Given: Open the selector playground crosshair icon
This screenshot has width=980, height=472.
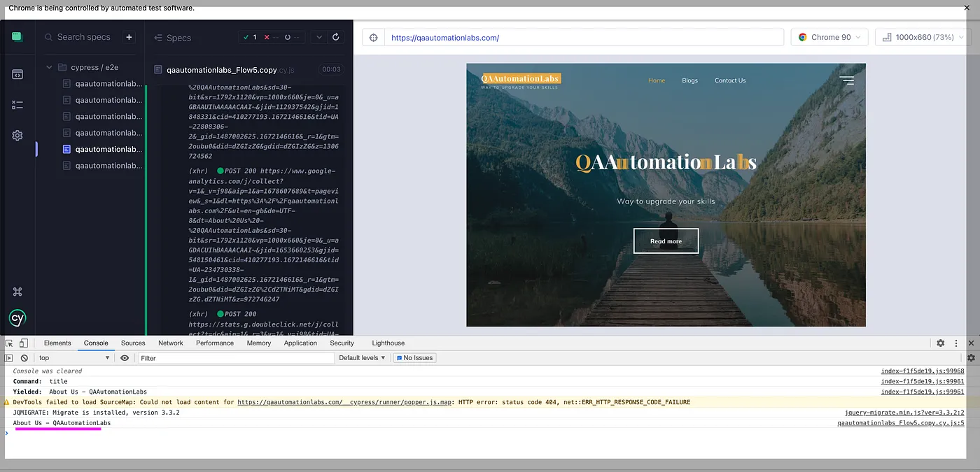Looking at the screenshot, I should point(373,38).
